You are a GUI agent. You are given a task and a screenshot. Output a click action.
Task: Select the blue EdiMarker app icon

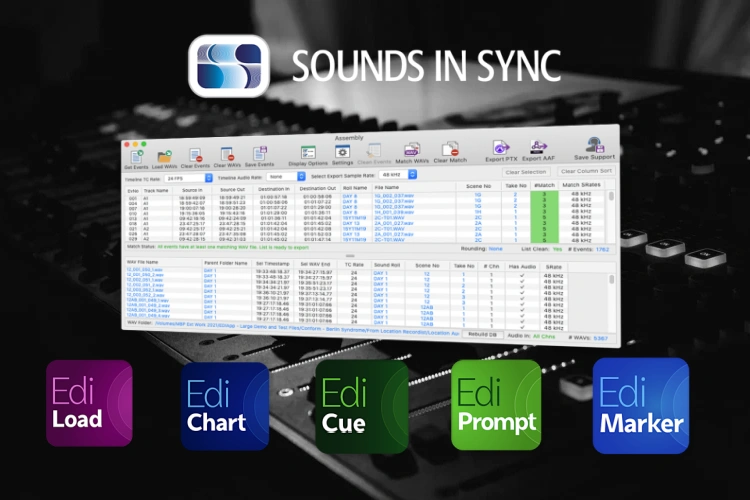[x=641, y=405]
